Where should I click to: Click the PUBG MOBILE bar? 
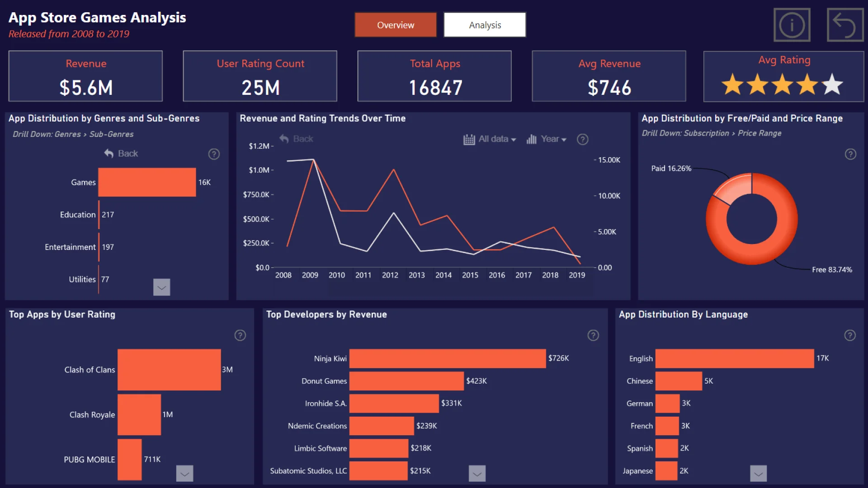tap(130, 460)
